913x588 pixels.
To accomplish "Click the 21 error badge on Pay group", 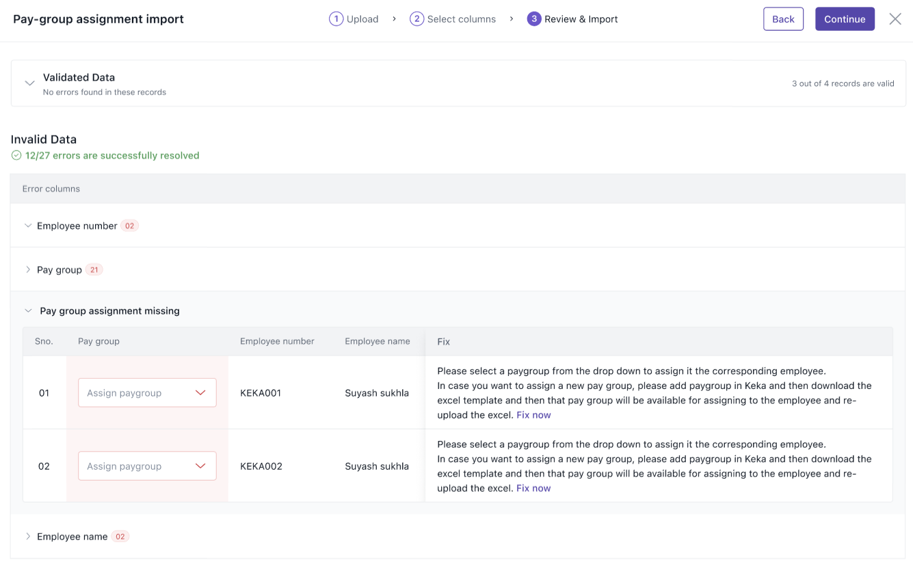I will (94, 270).
